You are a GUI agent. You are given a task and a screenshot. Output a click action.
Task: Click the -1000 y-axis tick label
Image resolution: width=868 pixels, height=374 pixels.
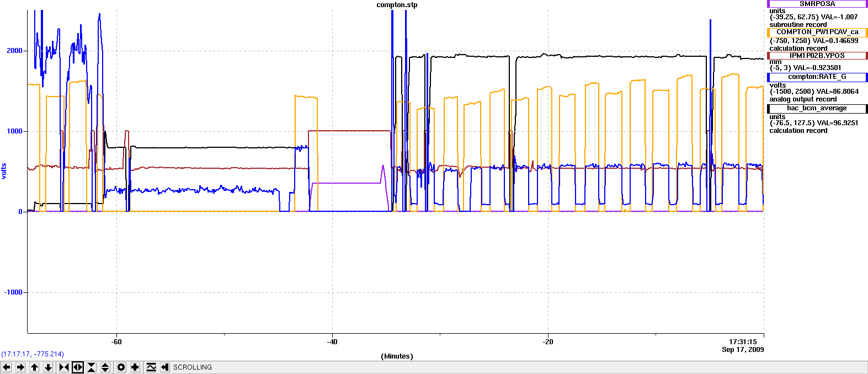[13, 292]
